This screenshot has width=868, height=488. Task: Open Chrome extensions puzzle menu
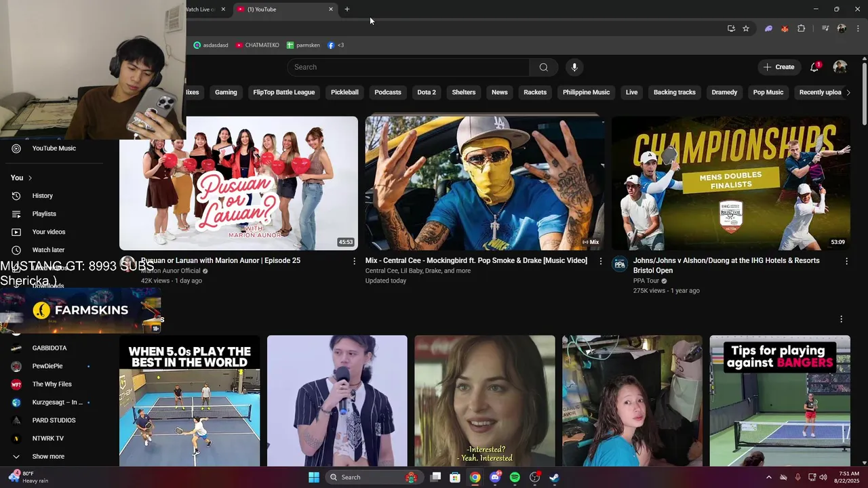click(x=802, y=28)
